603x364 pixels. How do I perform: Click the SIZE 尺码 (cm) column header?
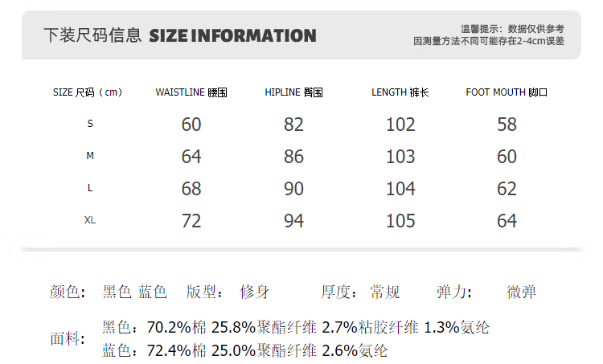click(88, 92)
